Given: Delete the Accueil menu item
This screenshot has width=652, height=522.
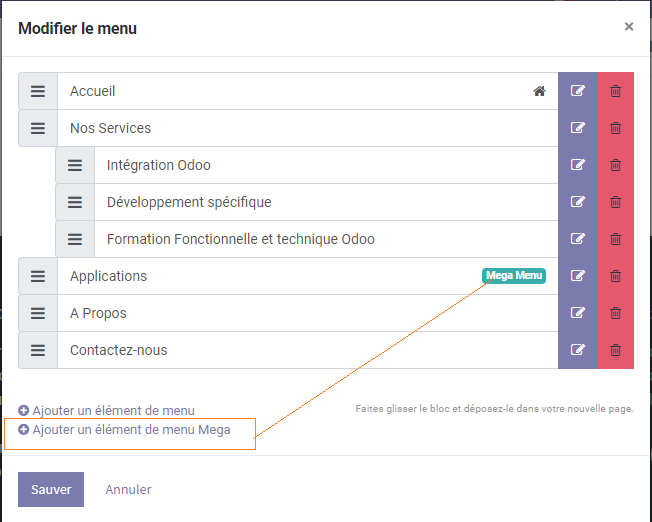Looking at the screenshot, I should [x=615, y=91].
